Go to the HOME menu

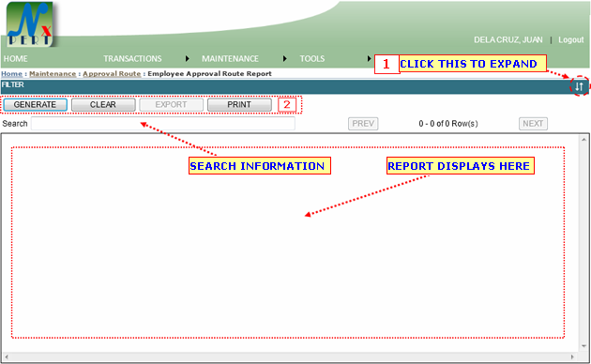(x=15, y=59)
